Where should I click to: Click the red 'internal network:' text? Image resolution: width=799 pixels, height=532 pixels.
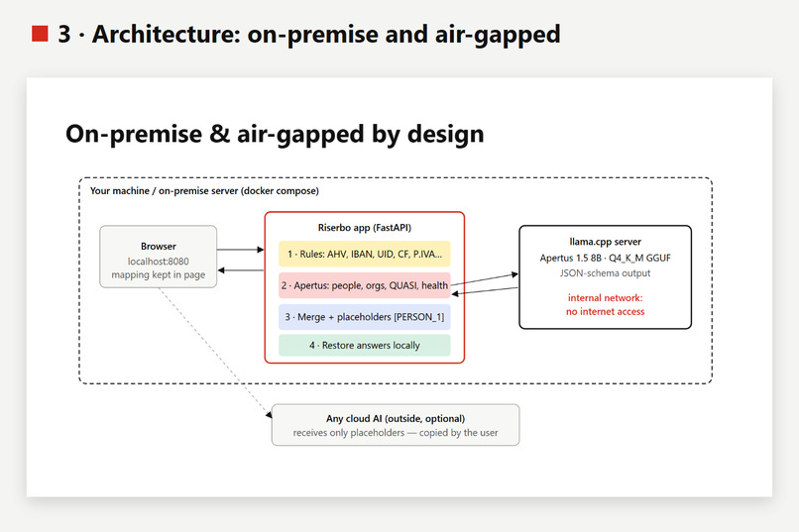pyautogui.click(x=606, y=298)
